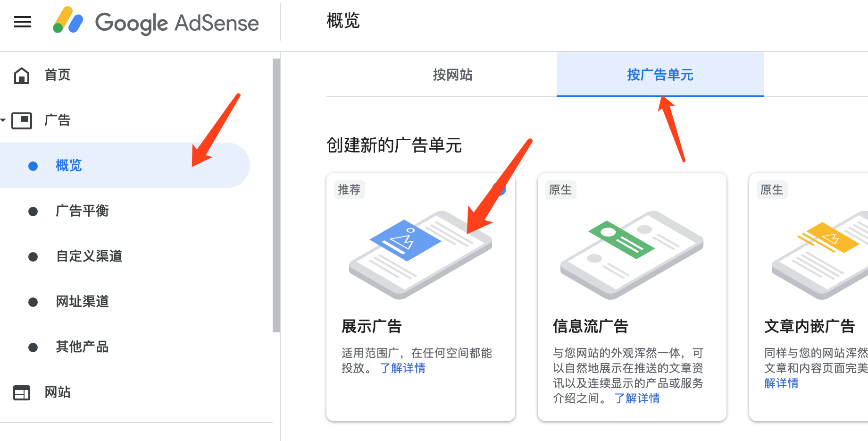Switch to the 按网站 tab
Viewport: 868px width, 441px height.
tap(453, 75)
